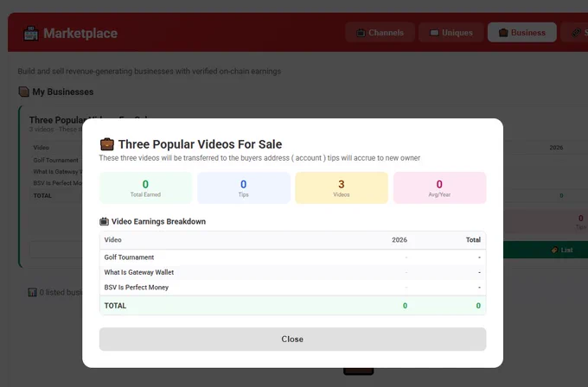Viewport: 588px width, 387px height.
Task: Click the revenue-generating businesses description text
Action: point(150,71)
